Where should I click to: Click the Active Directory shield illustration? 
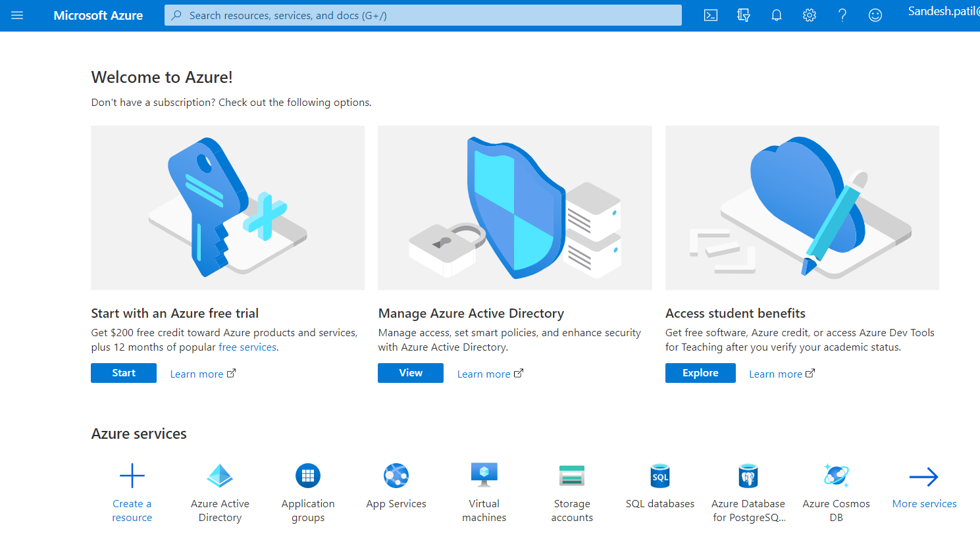[x=515, y=208]
